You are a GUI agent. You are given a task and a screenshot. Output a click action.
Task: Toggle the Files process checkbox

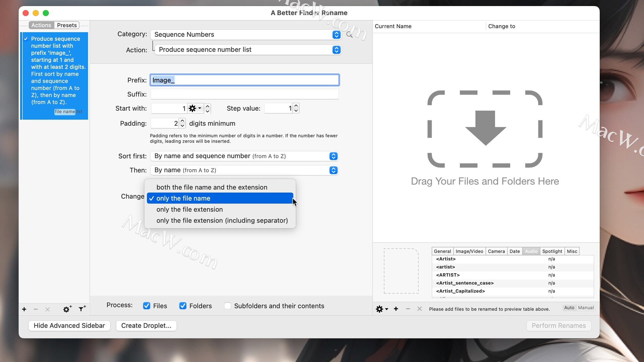pyautogui.click(x=147, y=306)
